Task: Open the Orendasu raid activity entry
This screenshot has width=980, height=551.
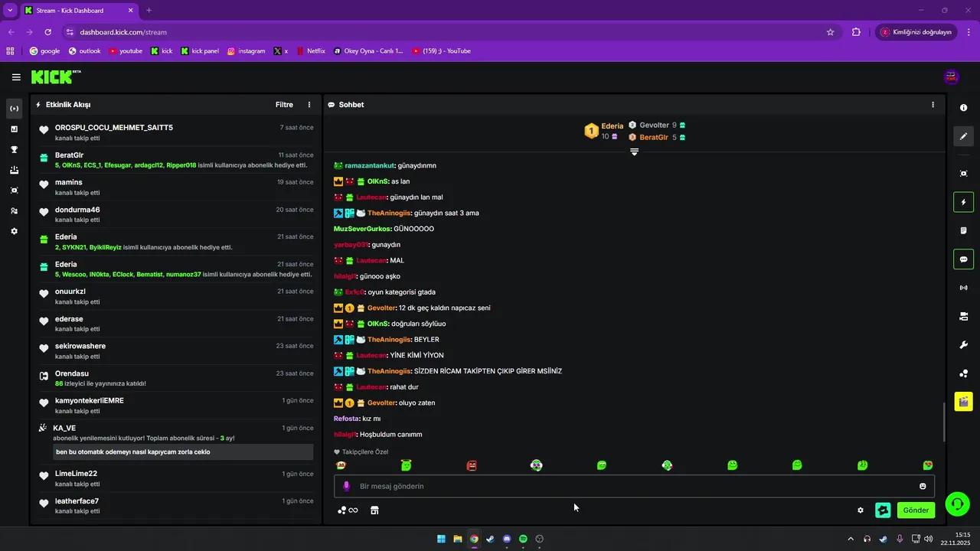Action: [176, 378]
